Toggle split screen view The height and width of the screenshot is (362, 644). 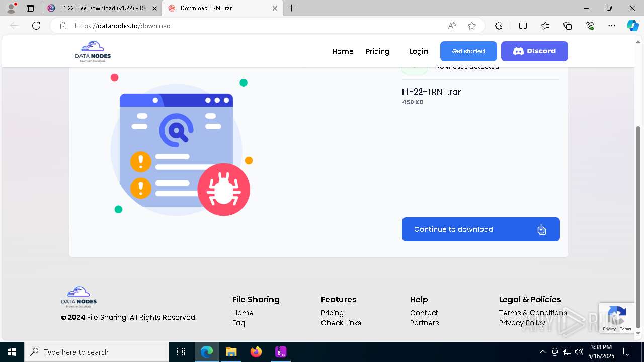(523, 26)
